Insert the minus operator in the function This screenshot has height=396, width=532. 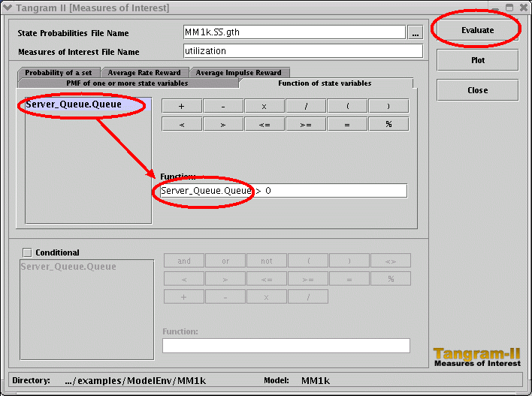coord(223,106)
